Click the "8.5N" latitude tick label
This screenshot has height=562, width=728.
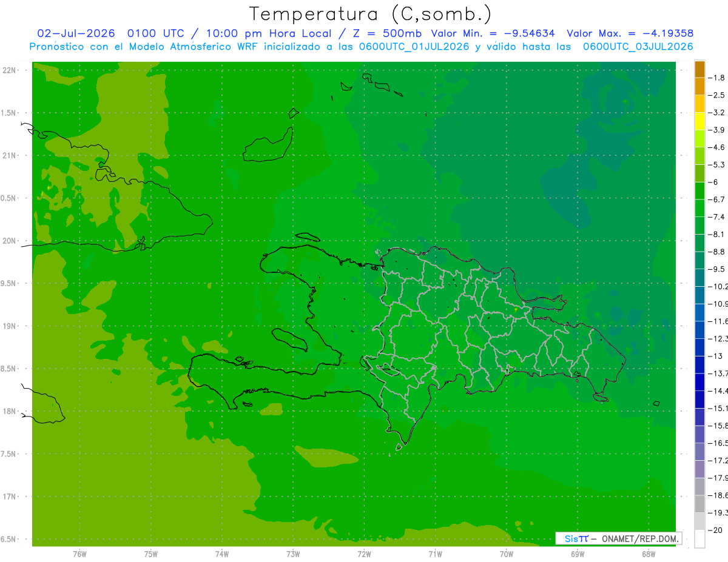click(x=8, y=369)
